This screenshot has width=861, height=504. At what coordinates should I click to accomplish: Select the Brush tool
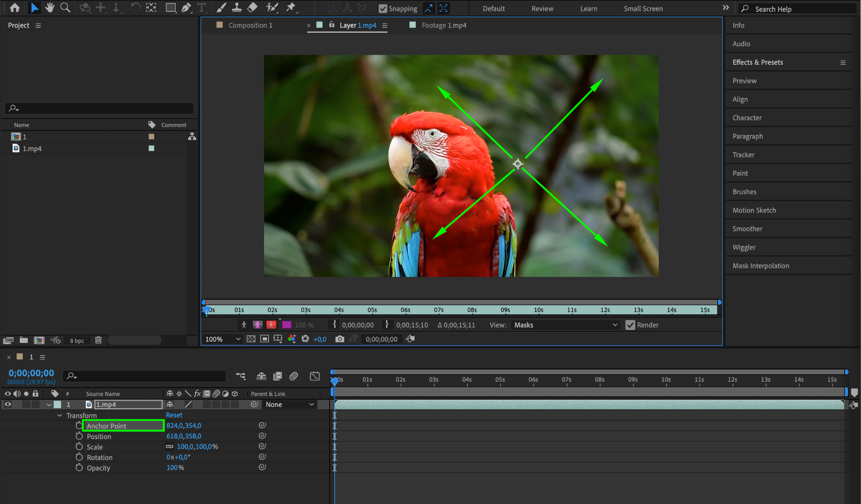point(221,8)
